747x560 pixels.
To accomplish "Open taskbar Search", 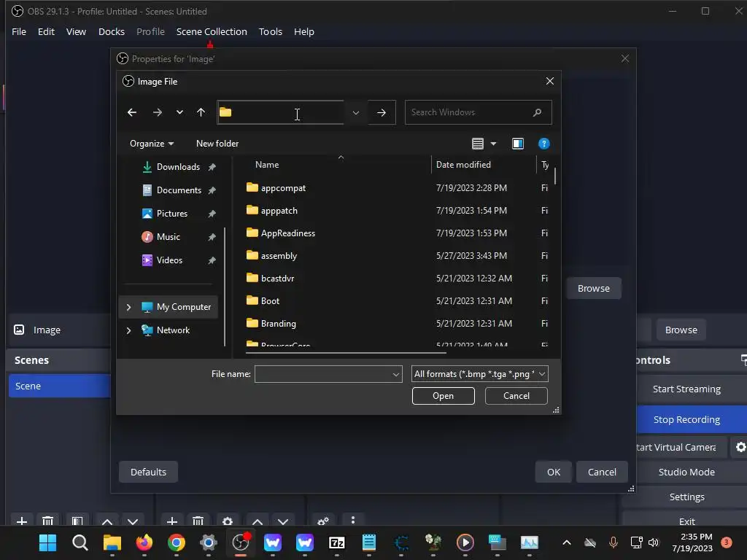I will [x=80, y=542].
